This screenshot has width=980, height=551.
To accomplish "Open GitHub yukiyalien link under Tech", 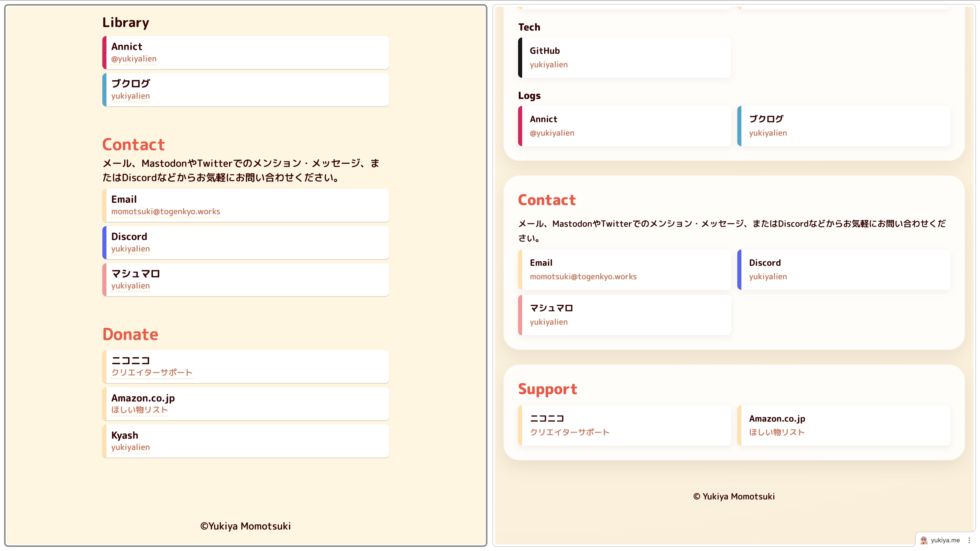I will coord(548,65).
